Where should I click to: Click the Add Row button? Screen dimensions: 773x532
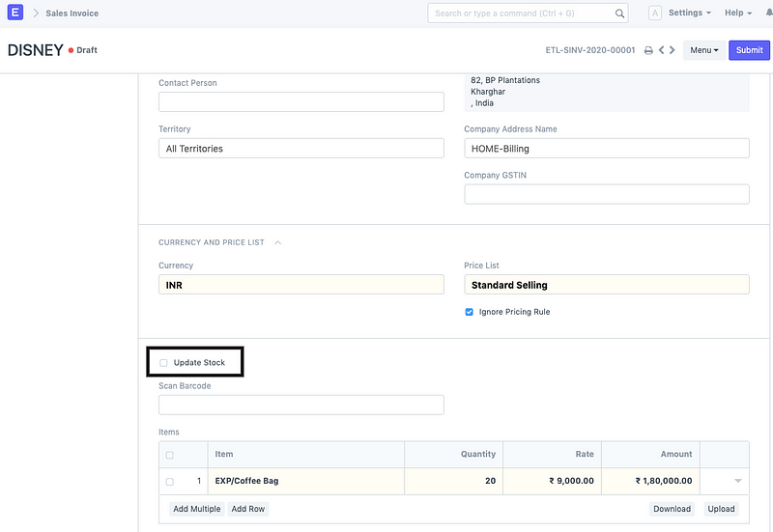(247, 509)
